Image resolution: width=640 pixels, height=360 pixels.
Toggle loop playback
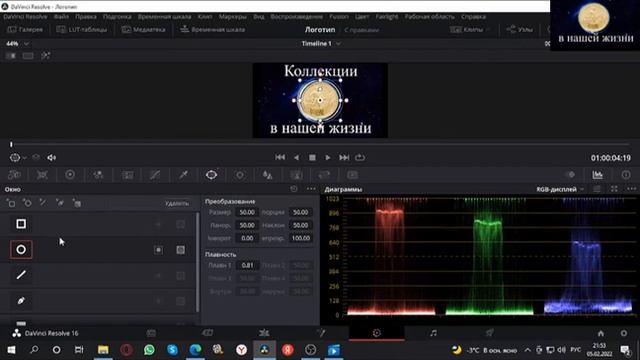tap(360, 157)
